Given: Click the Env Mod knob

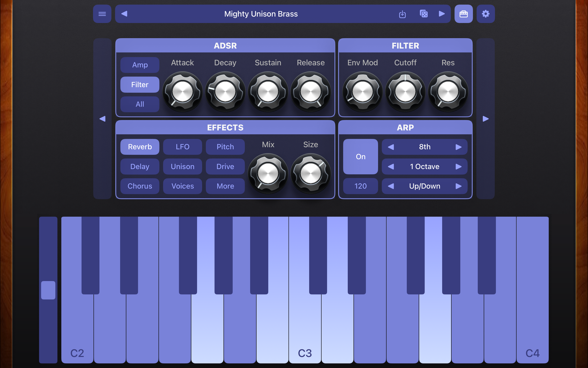Looking at the screenshot, I should point(362,92).
